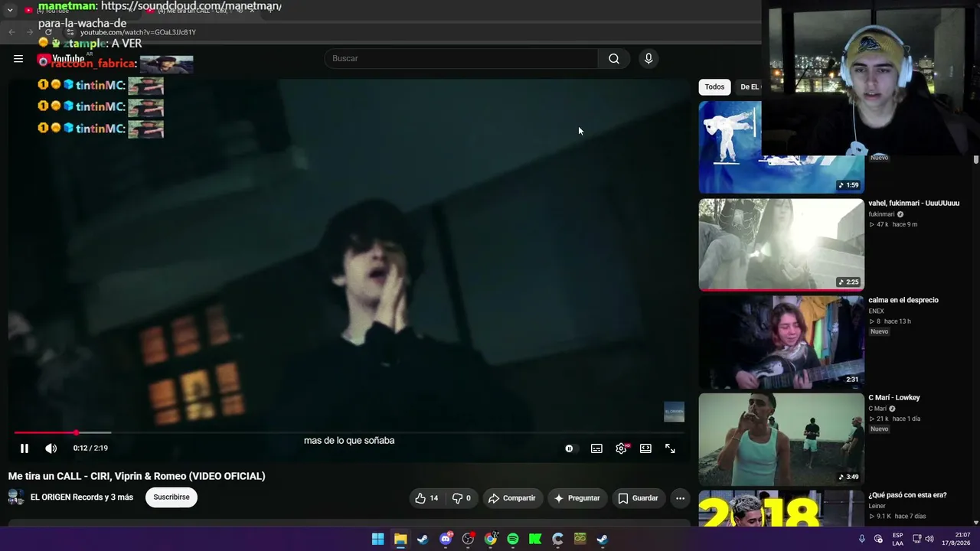Focus the Buscar search field

[x=461, y=59]
